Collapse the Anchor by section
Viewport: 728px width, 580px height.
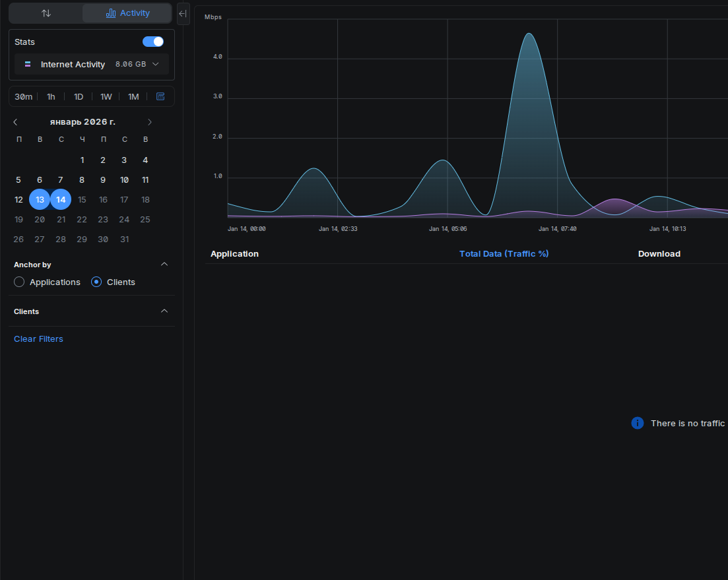coord(164,265)
